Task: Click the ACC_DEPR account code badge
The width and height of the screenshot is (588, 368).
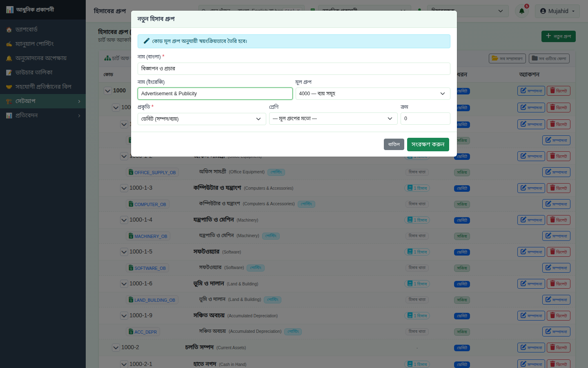Action: tap(143, 332)
